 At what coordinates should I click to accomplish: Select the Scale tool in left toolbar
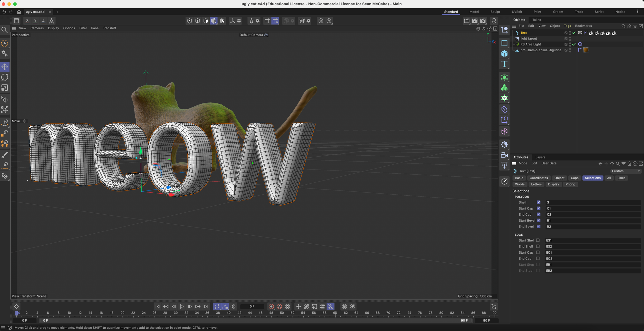[x=5, y=88]
